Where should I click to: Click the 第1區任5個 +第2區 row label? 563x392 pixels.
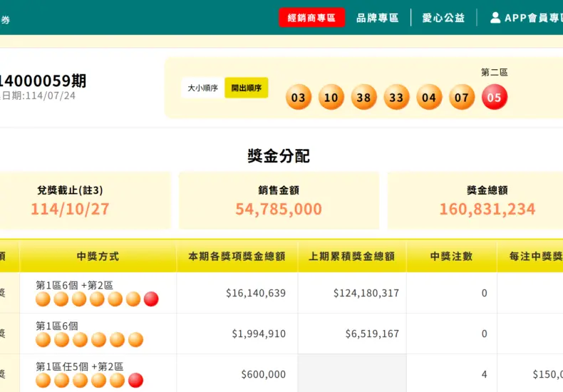(79, 366)
